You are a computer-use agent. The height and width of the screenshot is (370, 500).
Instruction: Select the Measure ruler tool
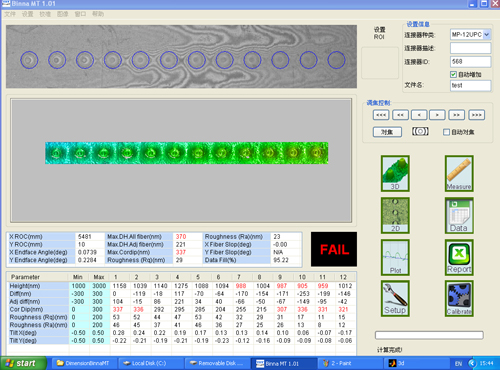click(x=459, y=173)
